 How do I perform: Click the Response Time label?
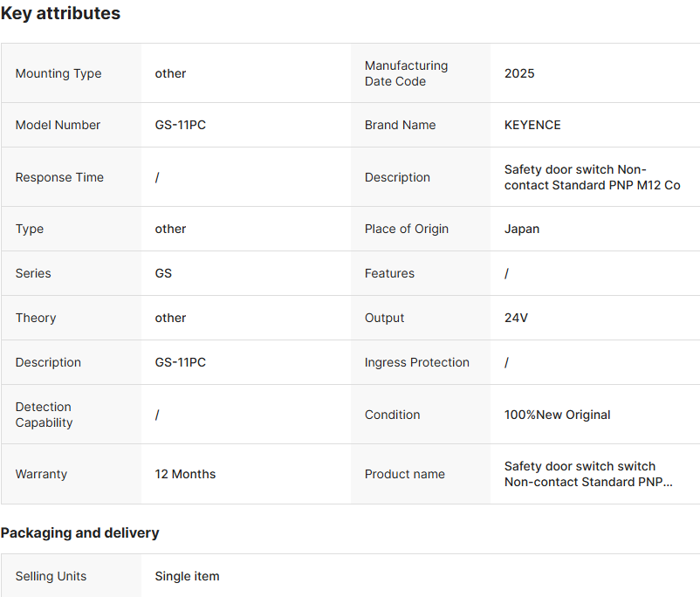coord(59,177)
